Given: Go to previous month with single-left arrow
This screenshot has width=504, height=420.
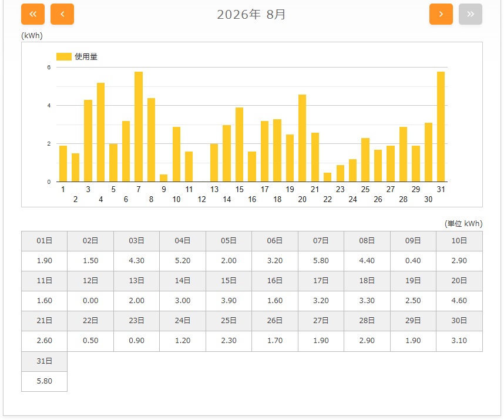Looking at the screenshot, I should [62, 14].
